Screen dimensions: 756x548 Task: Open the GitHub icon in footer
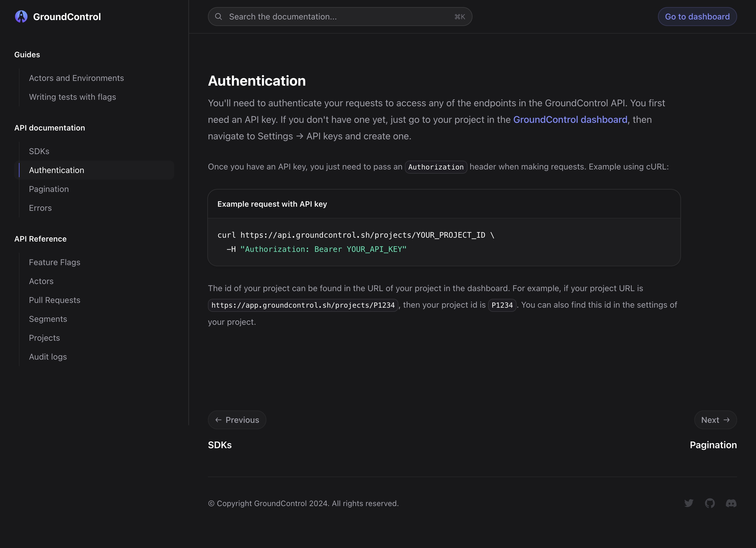(x=710, y=503)
